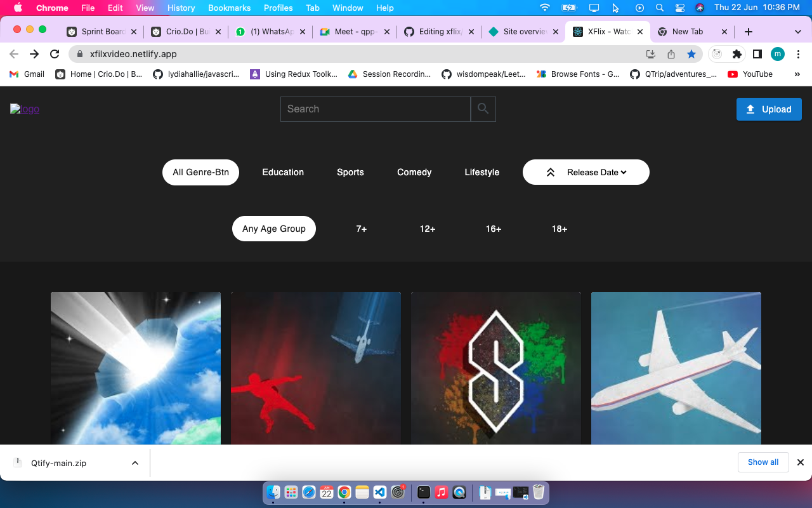Toggle the Comedy genre filter
Image resolution: width=812 pixels, height=508 pixels.
[414, 171]
